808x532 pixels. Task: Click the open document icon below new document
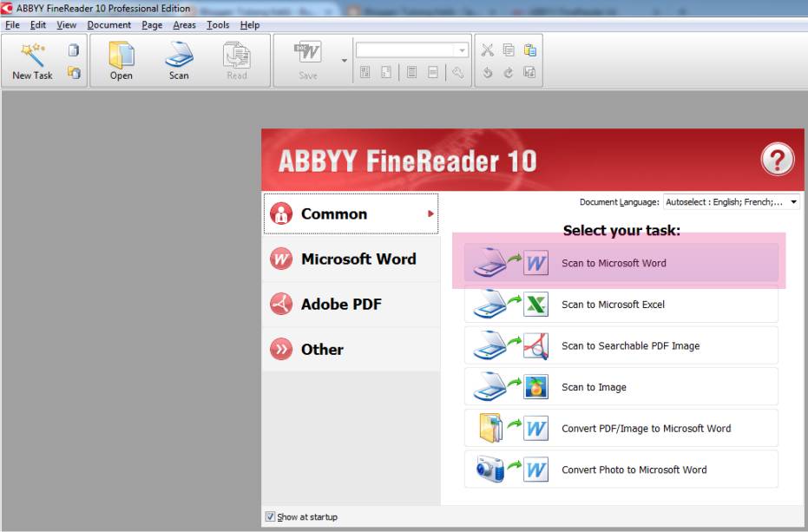(x=74, y=73)
